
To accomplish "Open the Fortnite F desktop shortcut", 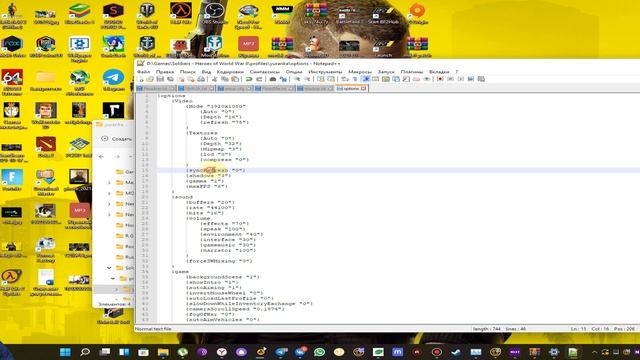I will click(x=12, y=180).
